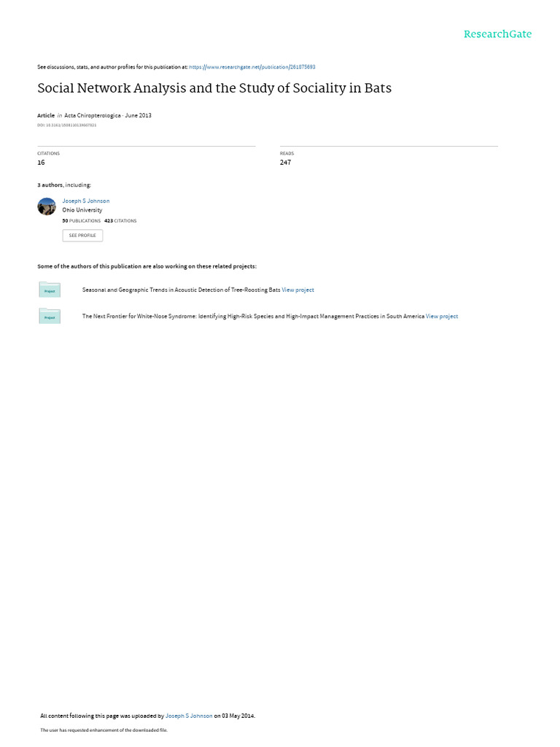Viewport: 560px width, 747px height.
Task: Click the SEE PROFILE button
Action: [x=82, y=236]
